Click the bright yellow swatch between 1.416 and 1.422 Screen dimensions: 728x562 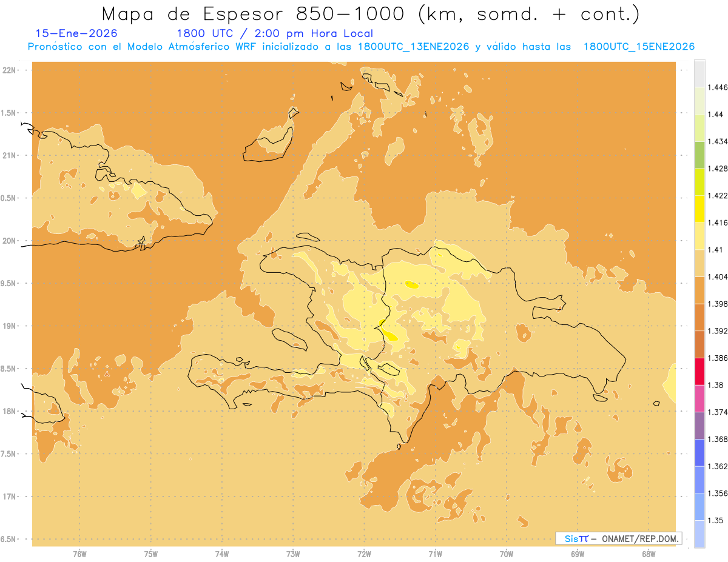pyautogui.click(x=699, y=209)
